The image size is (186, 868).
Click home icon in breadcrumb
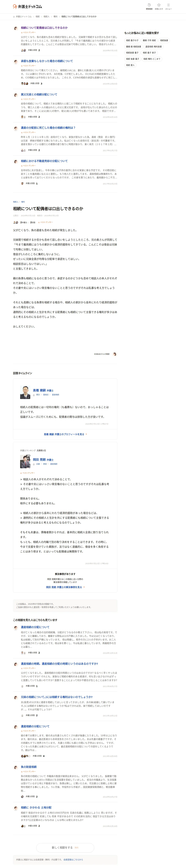(14, 16)
